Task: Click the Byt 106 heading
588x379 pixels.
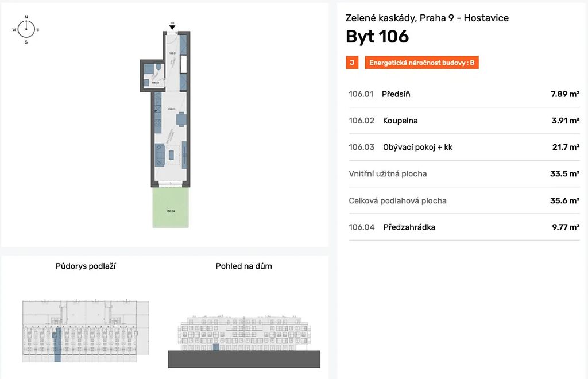Action: 377,37
